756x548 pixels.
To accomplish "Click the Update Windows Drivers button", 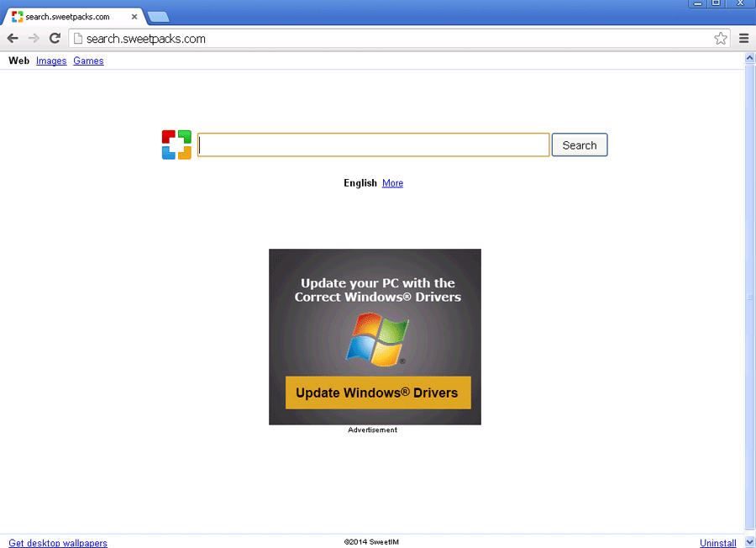I will [377, 393].
